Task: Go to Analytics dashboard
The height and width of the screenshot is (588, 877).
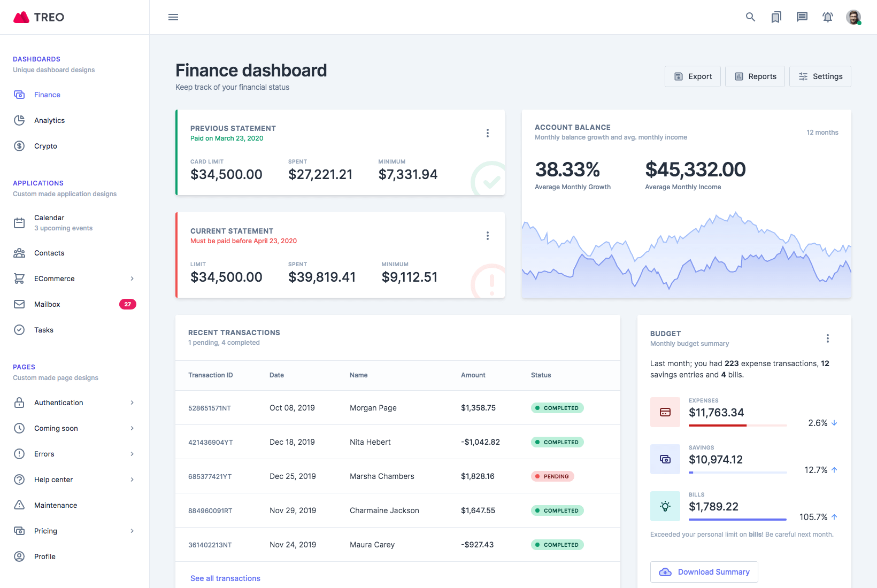Action: coord(49,120)
